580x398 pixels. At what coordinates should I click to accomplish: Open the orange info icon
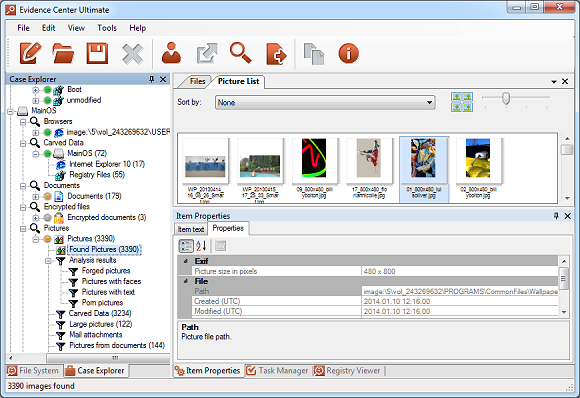pyautogui.click(x=348, y=53)
